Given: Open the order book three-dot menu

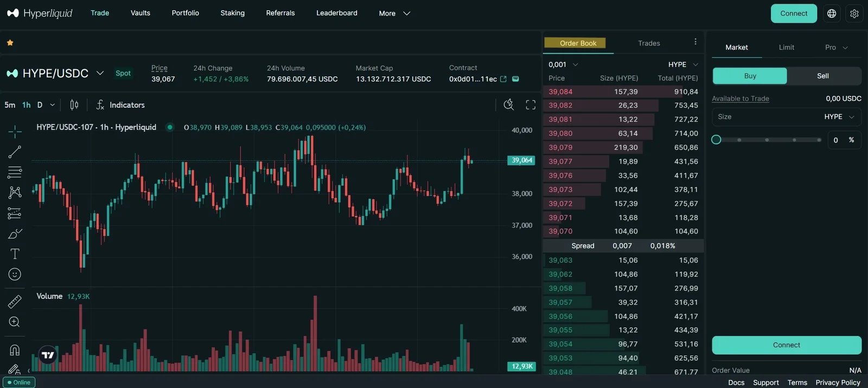Looking at the screenshot, I should (x=695, y=42).
